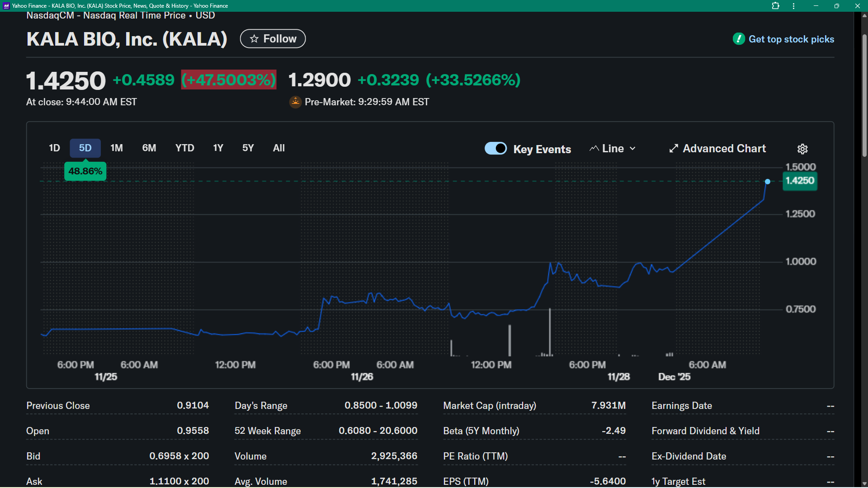
Task: Click the 48.86% gain badge on the chart
Action: click(85, 171)
